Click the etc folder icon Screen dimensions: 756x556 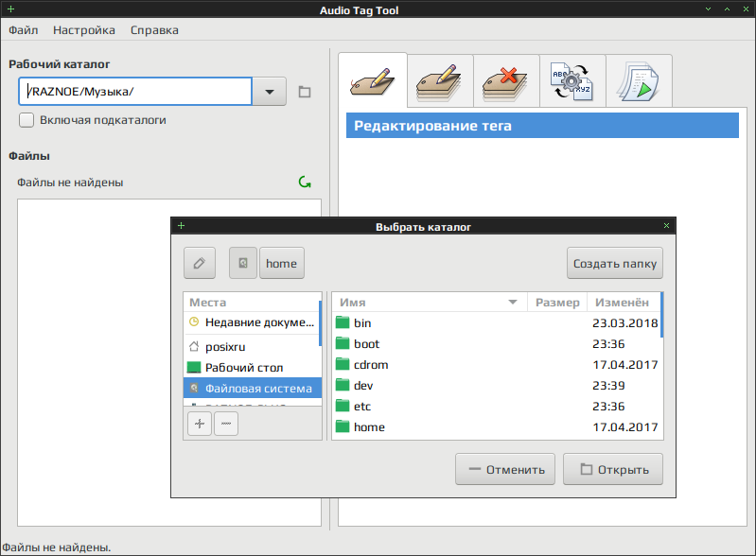point(343,406)
